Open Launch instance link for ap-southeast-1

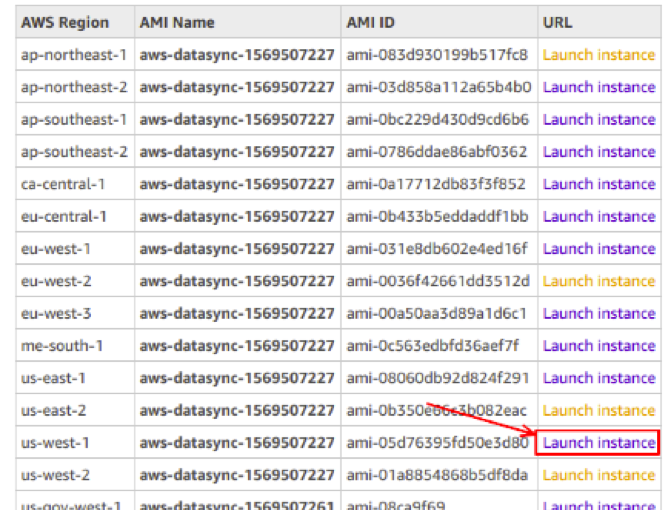599,119
